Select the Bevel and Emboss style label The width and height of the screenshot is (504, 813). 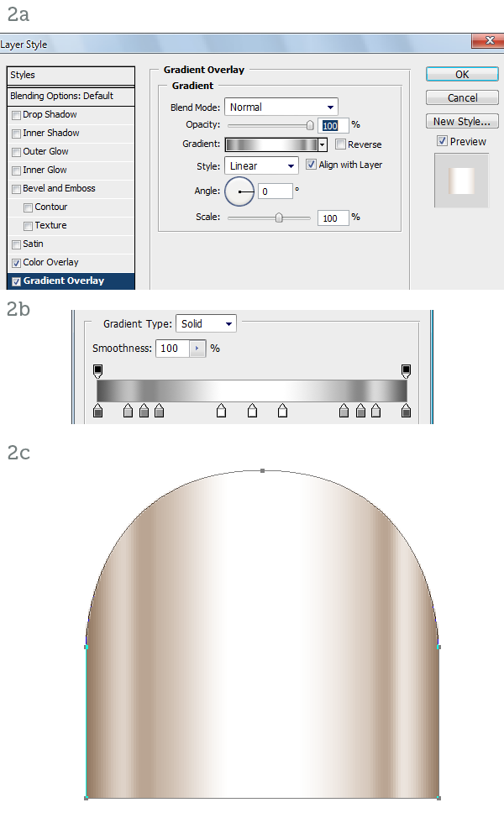(59, 188)
